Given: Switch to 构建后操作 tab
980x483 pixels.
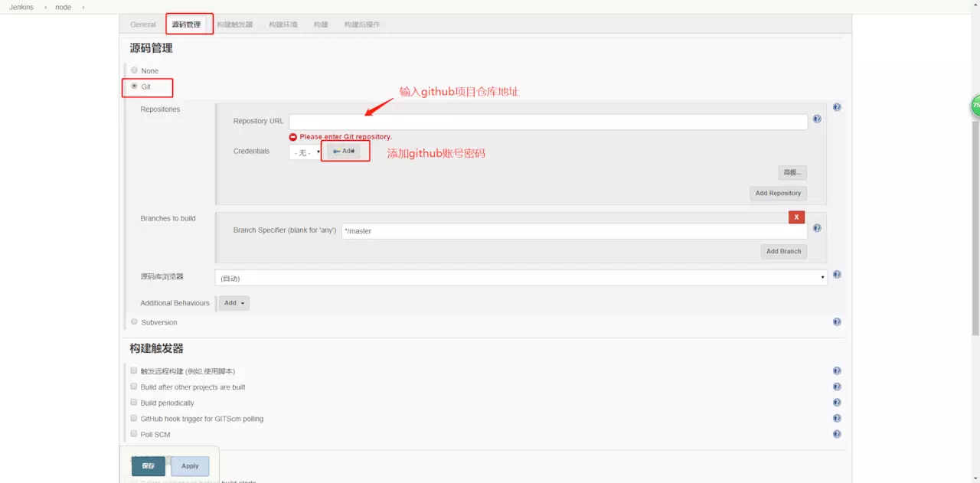Looking at the screenshot, I should 362,24.
